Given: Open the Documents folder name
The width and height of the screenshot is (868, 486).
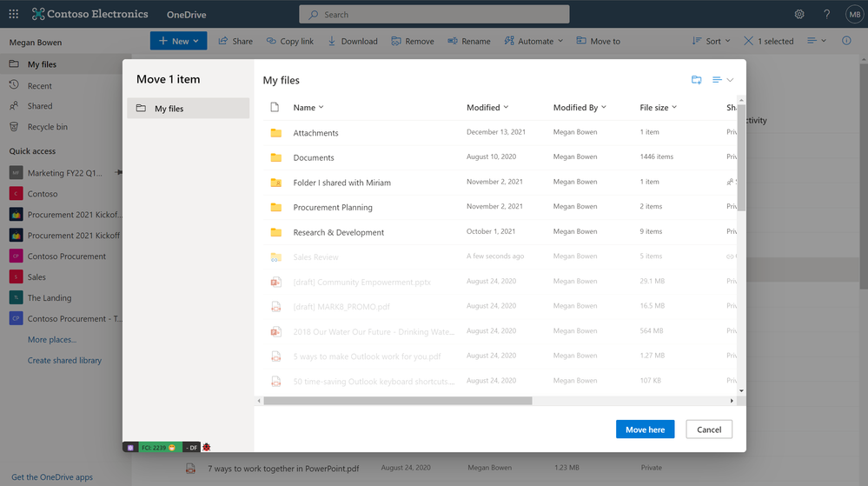Looking at the screenshot, I should (x=314, y=158).
